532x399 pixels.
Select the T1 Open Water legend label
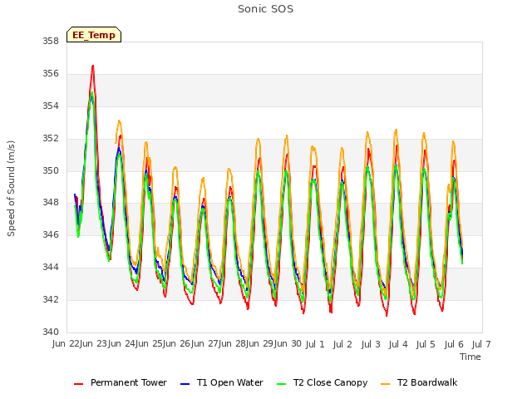[x=230, y=382]
